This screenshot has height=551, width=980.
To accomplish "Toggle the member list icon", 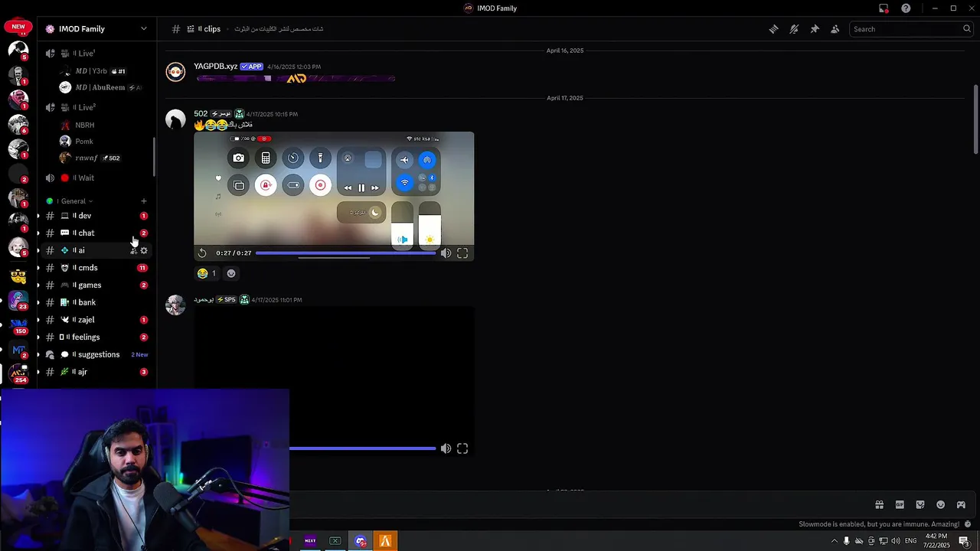I will point(835,29).
